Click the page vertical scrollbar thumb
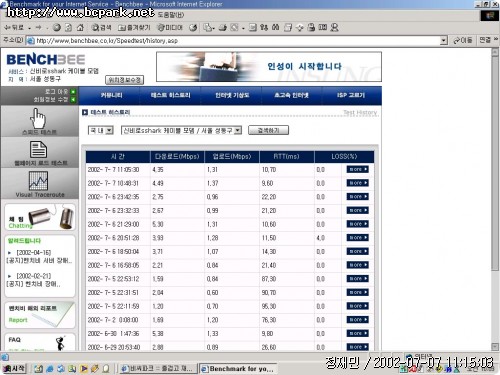 (495, 162)
